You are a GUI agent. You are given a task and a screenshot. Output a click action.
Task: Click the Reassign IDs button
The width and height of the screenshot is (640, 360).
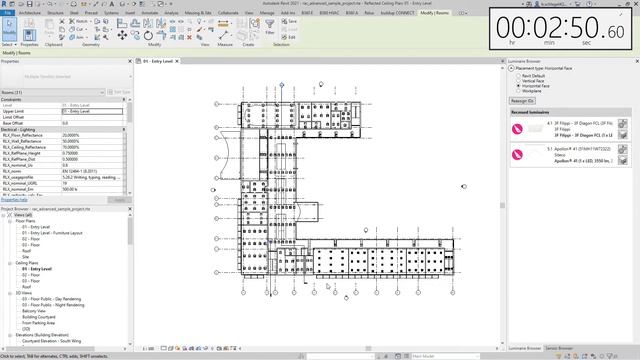click(522, 101)
